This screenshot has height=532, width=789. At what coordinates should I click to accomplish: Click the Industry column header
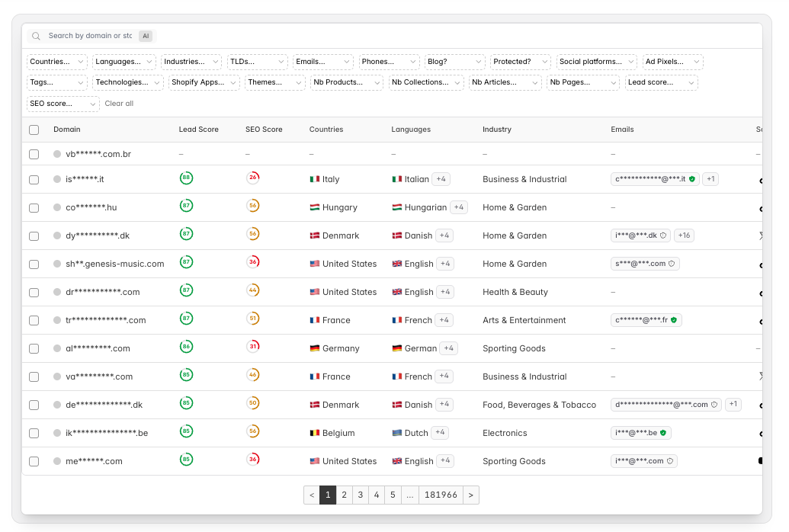496,130
